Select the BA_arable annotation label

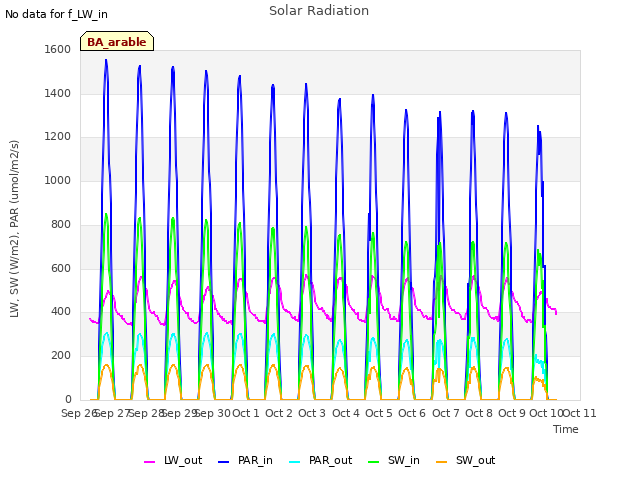[117, 41]
